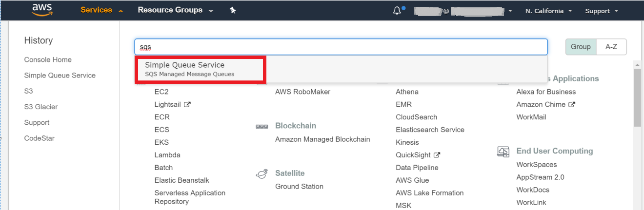Select Simple Queue Service search suggestion
Viewport: 644px width, 210px height.
(x=200, y=69)
